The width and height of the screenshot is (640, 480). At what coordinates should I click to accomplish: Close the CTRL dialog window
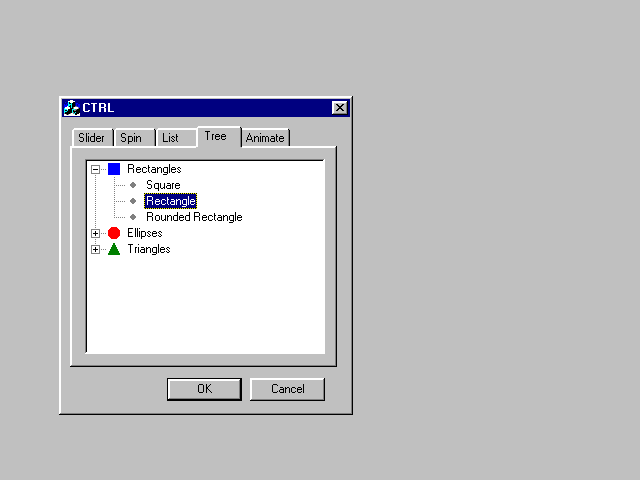pos(339,108)
